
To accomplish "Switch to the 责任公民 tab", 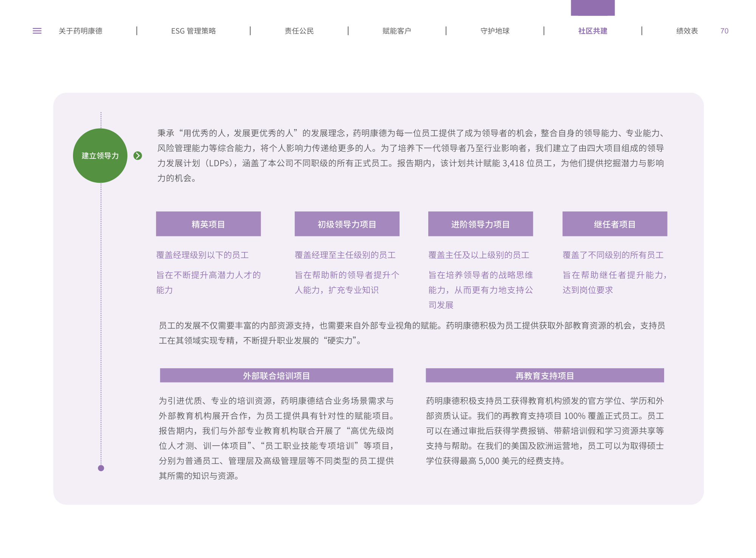I will tap(299, 31).
